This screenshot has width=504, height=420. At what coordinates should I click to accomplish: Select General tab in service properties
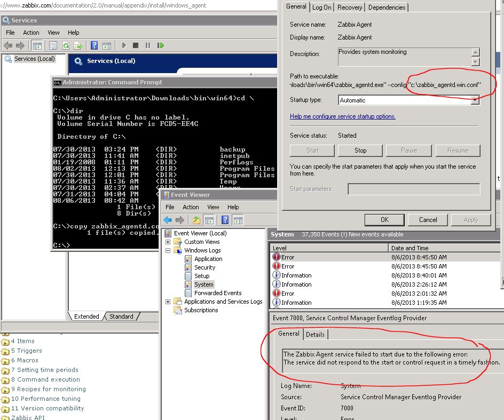pyautogui.click(x=296, y=6)
